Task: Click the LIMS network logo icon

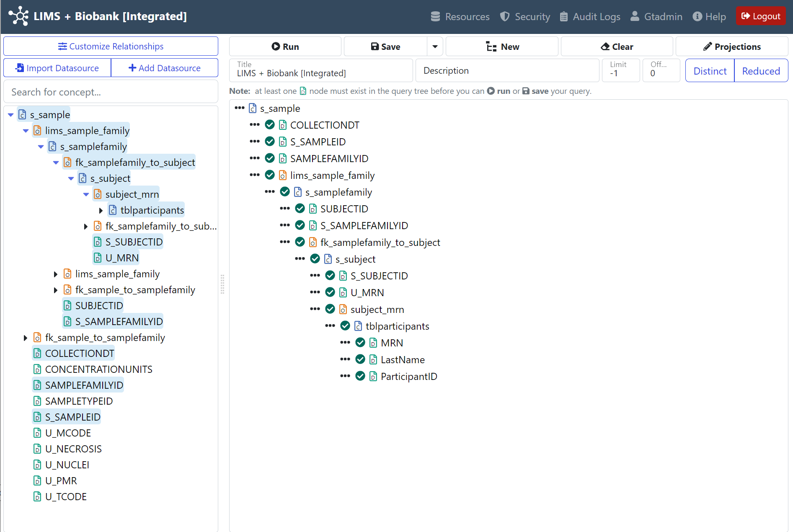Action: [18, 16]
